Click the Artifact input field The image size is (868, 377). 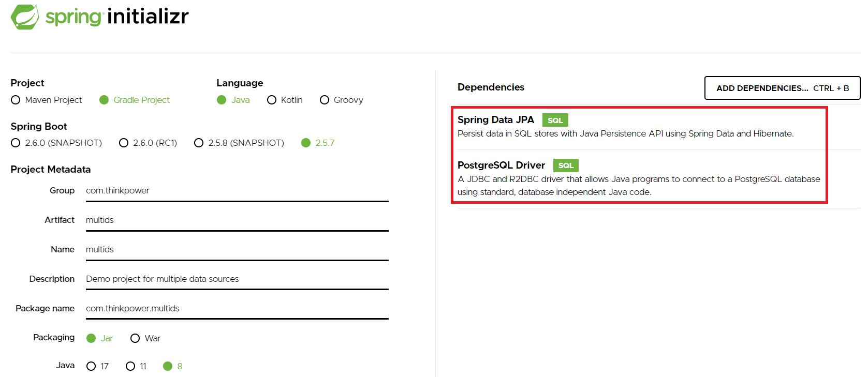pos(237,220)
